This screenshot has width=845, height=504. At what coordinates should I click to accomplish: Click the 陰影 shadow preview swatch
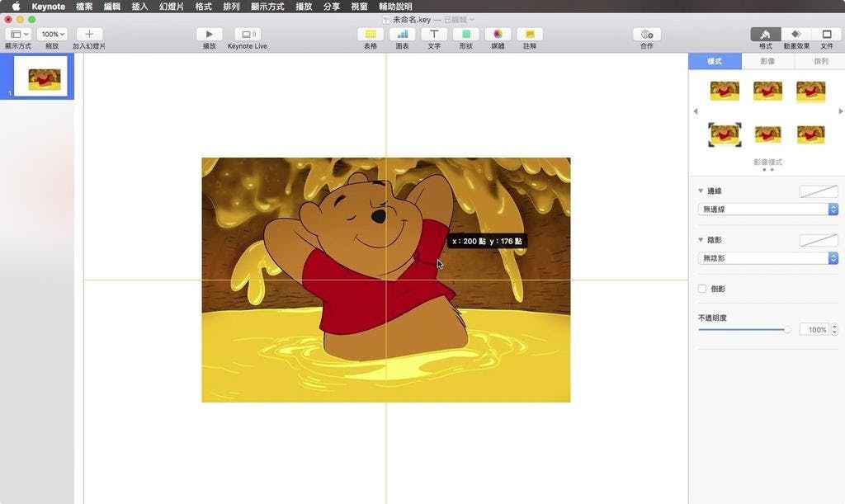pos(819,240)
